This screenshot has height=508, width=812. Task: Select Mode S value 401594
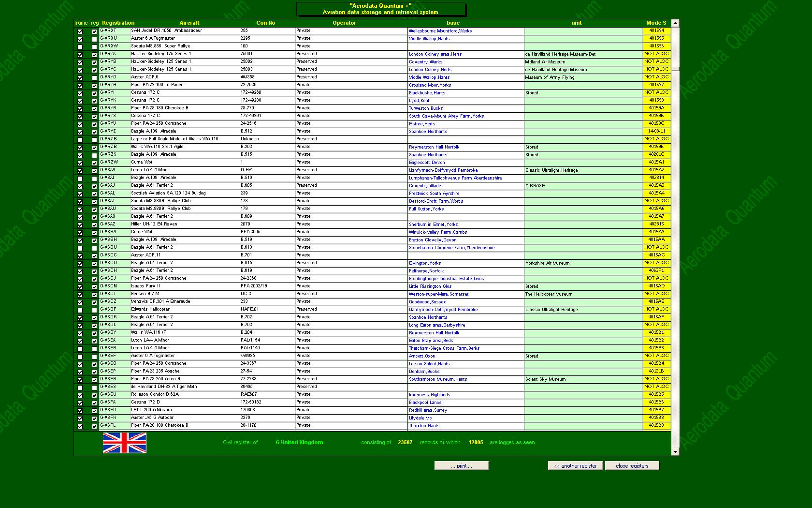point(656,30)
